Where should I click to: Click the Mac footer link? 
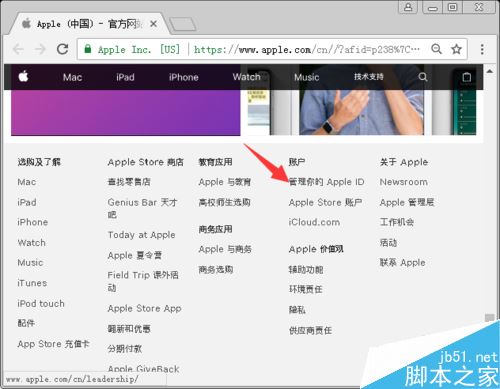point(27,182)
